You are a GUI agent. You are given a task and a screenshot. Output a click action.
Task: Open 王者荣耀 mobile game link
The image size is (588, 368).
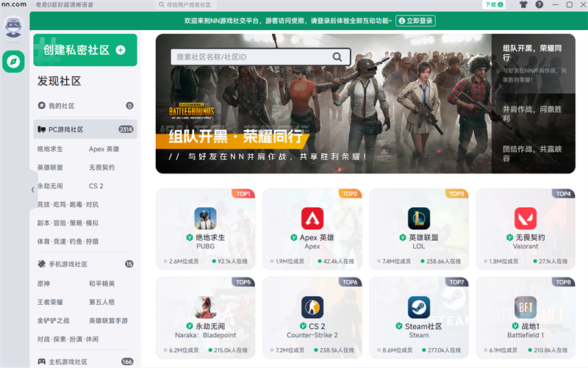pos(50,302)
